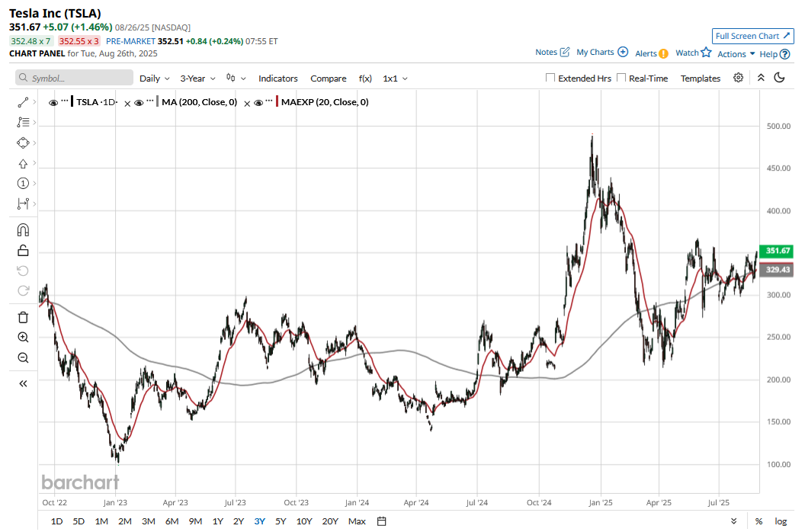Undo the last chart action
Viewport: 808px width, 532px height.
coord(23,271)
